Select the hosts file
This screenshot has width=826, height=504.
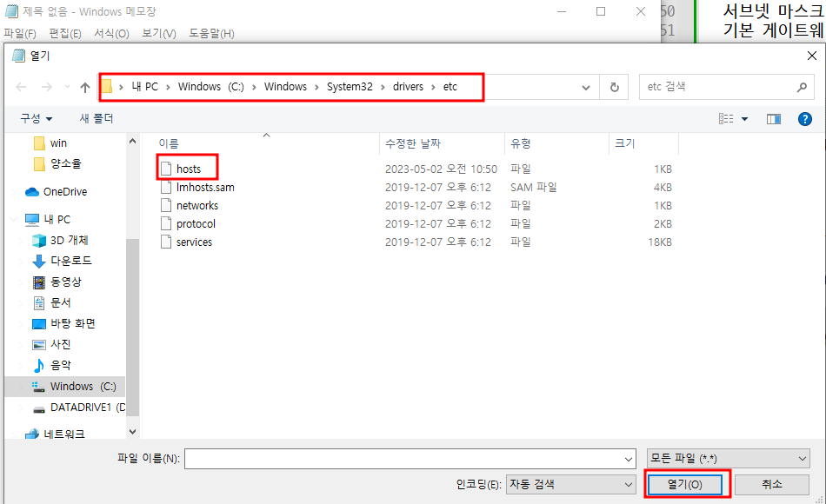click(188, 169)
